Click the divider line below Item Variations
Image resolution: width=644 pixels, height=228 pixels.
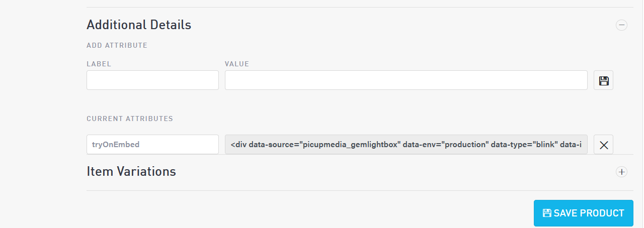(x=360, y=190)
